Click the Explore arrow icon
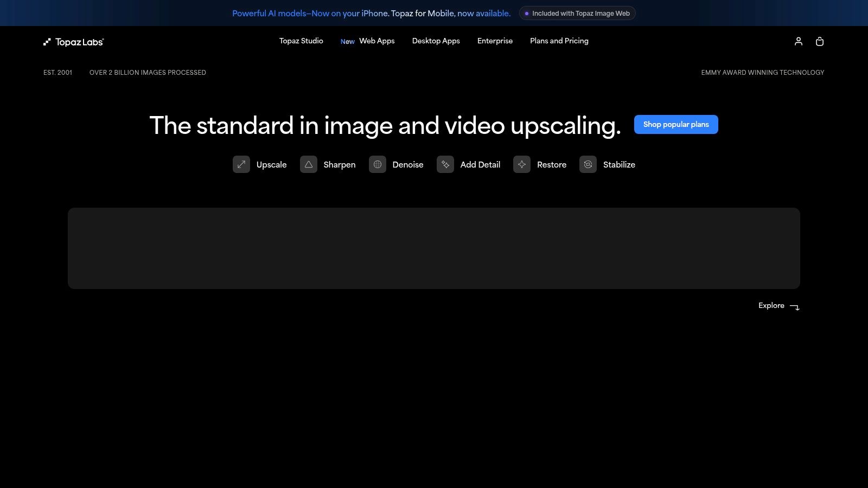The image size is (868, 488). click(x=795, y=307)
